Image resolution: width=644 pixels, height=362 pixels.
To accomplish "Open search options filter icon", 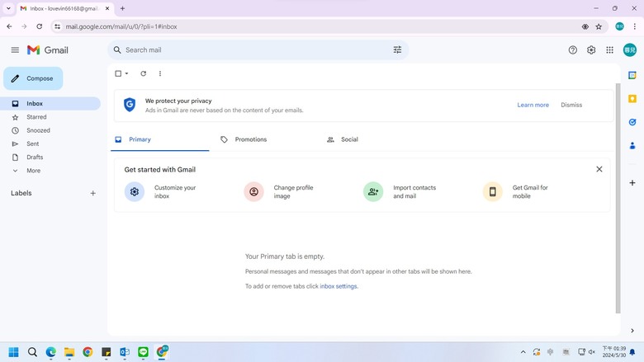I will point(397,50).
